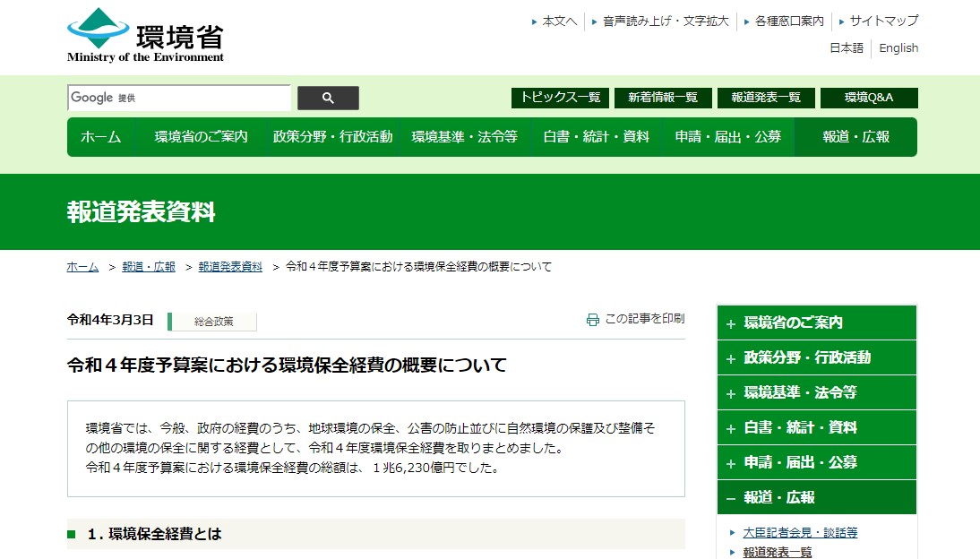The width and height of the screenshot is (980, 559).
Task: Open 申請・届出・公募 in the navigation bar
Action: pos(727,137)
